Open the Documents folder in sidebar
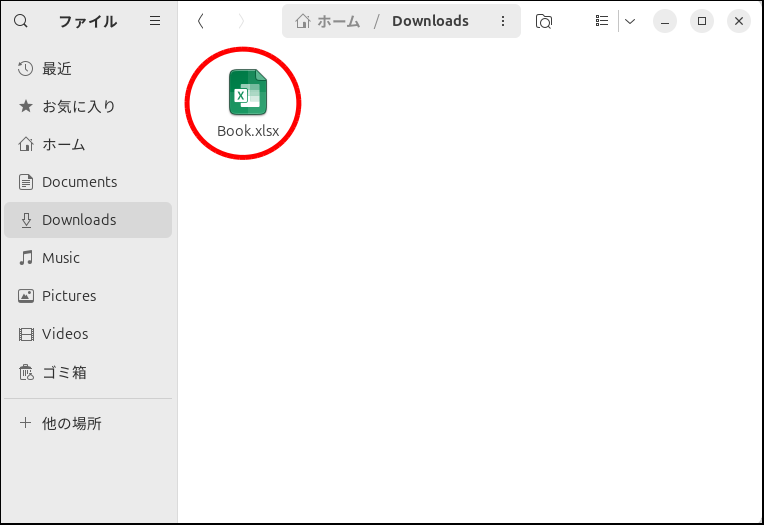 pyautogui.click(x=79, y=182)
